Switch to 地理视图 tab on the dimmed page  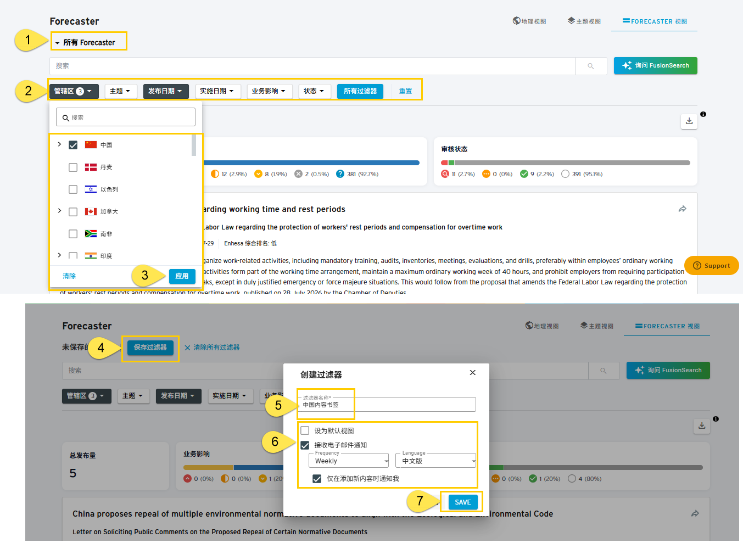[542, 326]
